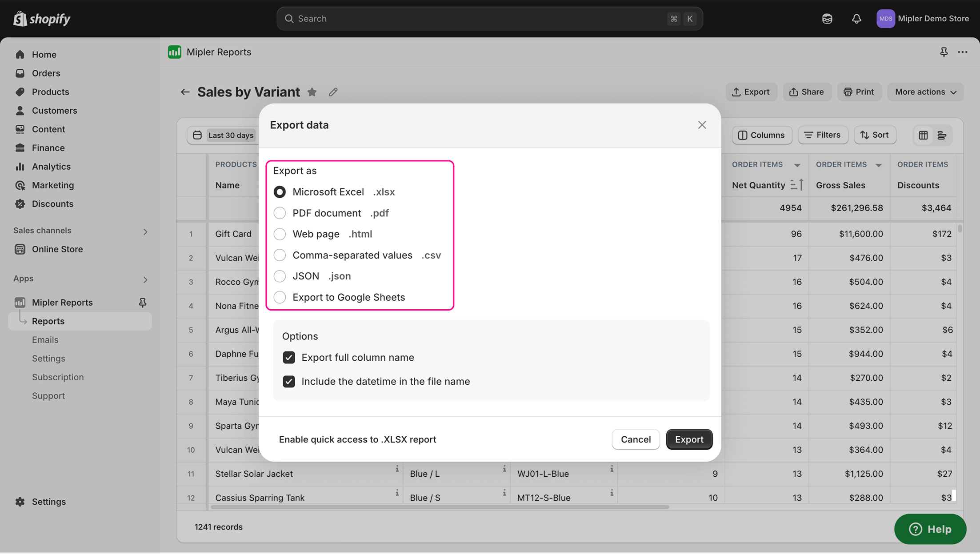
Task: Favorite the report with the star icon
Action: pos(312,92)
